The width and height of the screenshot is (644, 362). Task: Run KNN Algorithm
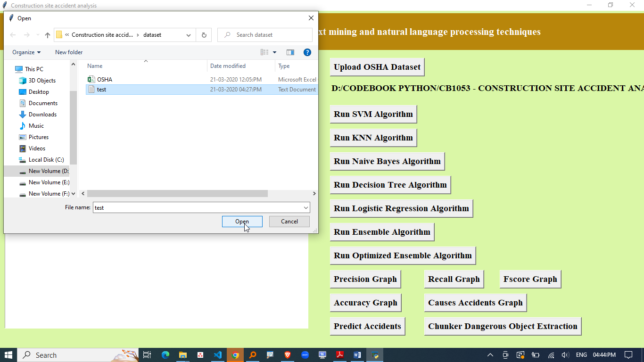click(x=373, y=138)
